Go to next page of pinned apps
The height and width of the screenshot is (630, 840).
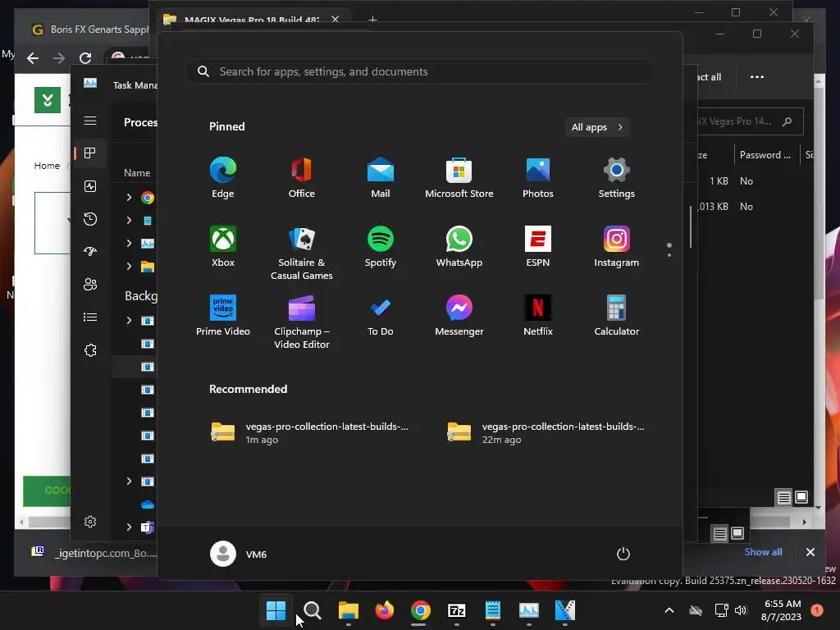point(669,254)
